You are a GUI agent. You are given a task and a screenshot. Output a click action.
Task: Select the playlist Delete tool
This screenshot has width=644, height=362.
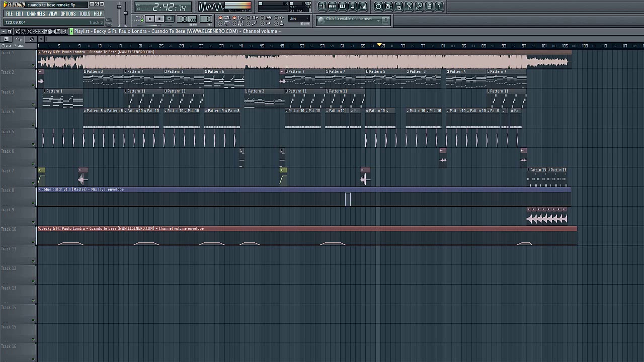coord(29,31)
